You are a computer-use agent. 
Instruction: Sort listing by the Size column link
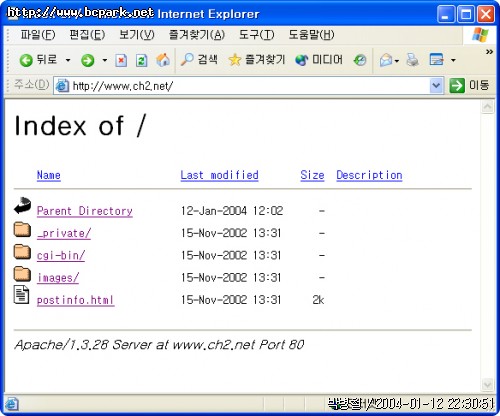(x=312, y=175)
